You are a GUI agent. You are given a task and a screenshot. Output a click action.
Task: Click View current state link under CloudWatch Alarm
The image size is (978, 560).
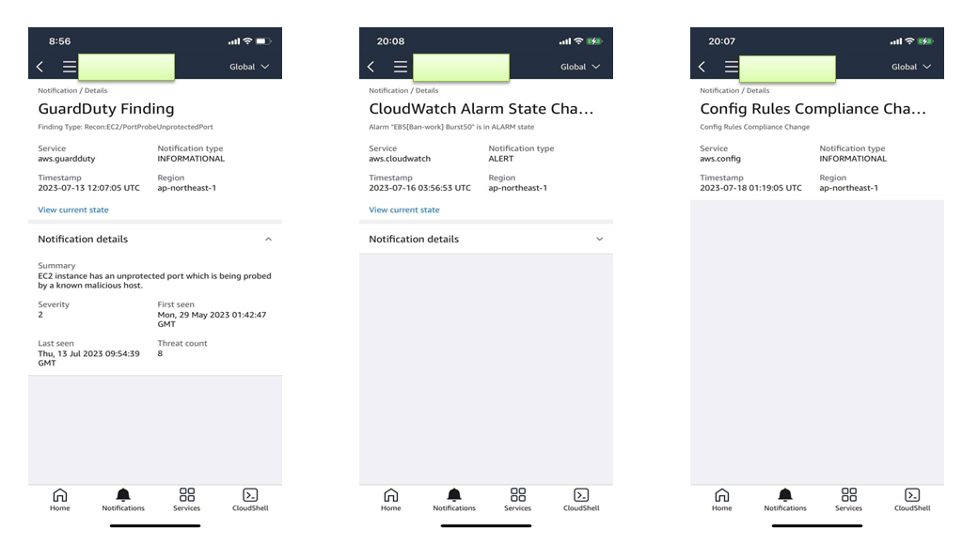click(404, 210)
